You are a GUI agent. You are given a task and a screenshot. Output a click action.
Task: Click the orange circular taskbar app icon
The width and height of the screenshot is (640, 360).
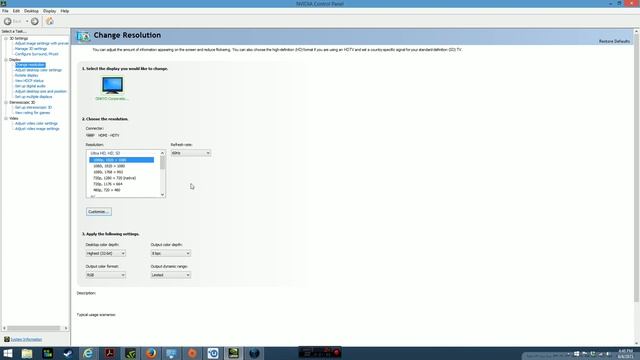click(x=192, y=353)
